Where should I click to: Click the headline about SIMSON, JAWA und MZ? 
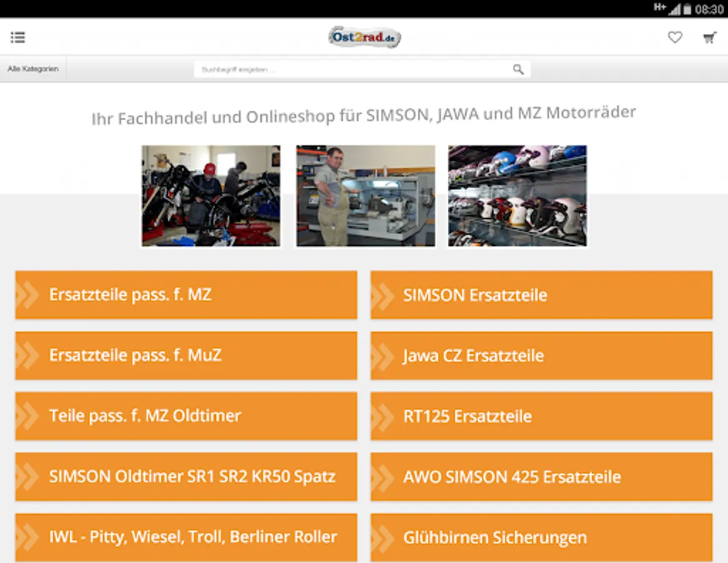coord(363,116)
